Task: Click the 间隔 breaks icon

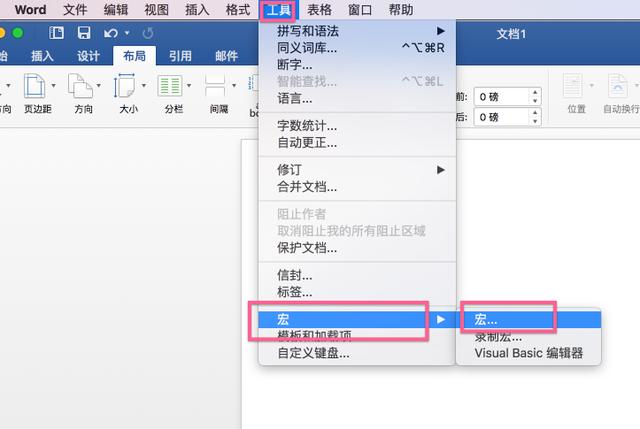Action: pos(215,86)
